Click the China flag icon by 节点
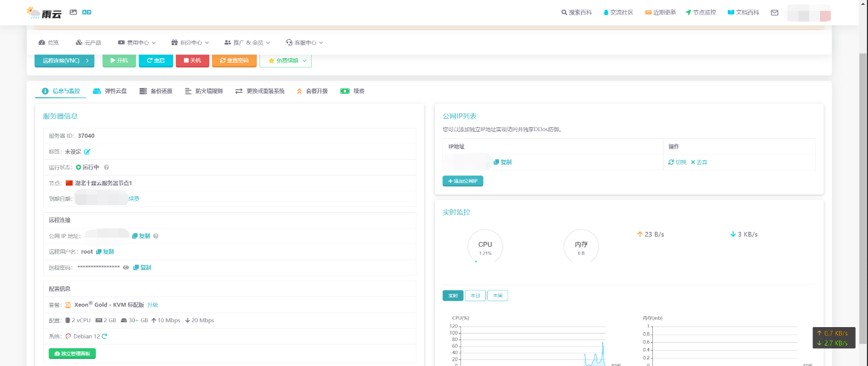 tap(69, 183)
